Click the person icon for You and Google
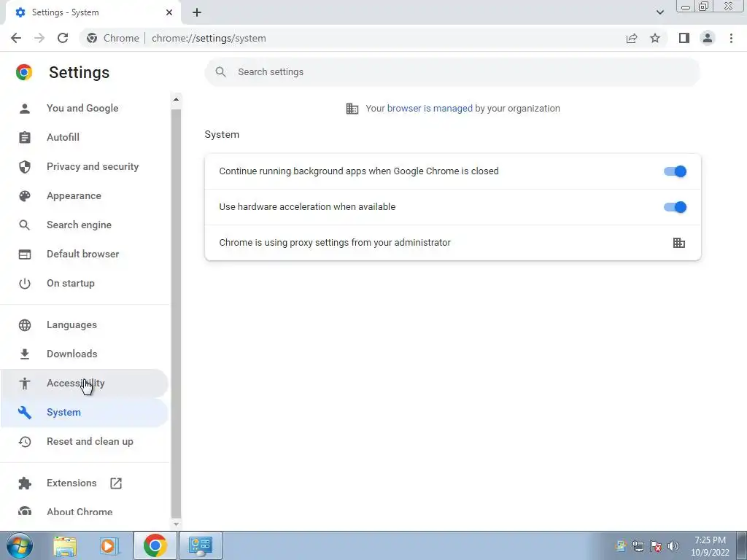The width and height of the screenshot is (747, 560). (x=25, y=109)
